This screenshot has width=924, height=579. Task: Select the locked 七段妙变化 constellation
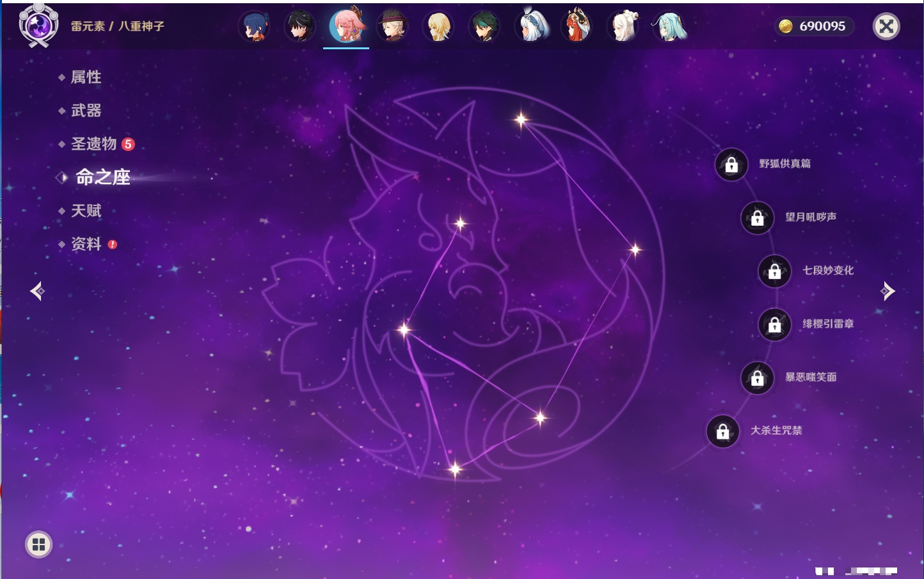point(774,271)
